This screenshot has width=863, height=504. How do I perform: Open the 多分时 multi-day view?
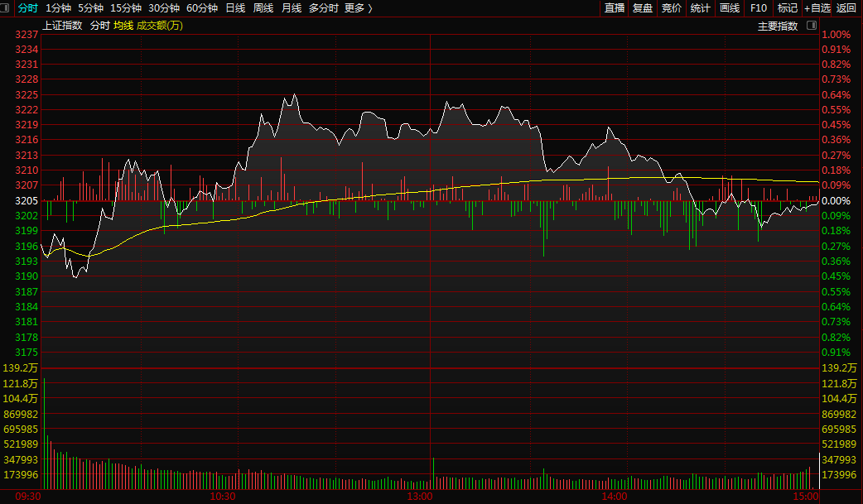323,8
